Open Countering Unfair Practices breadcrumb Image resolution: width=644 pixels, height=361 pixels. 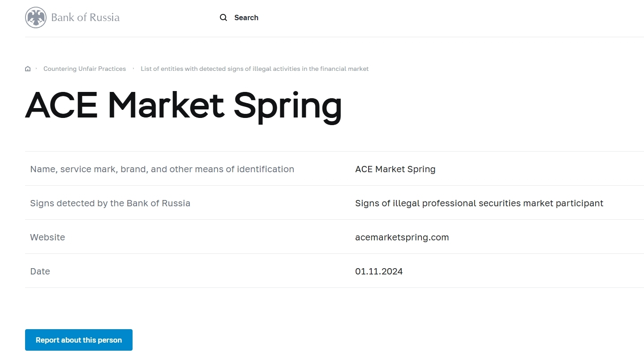85,69
